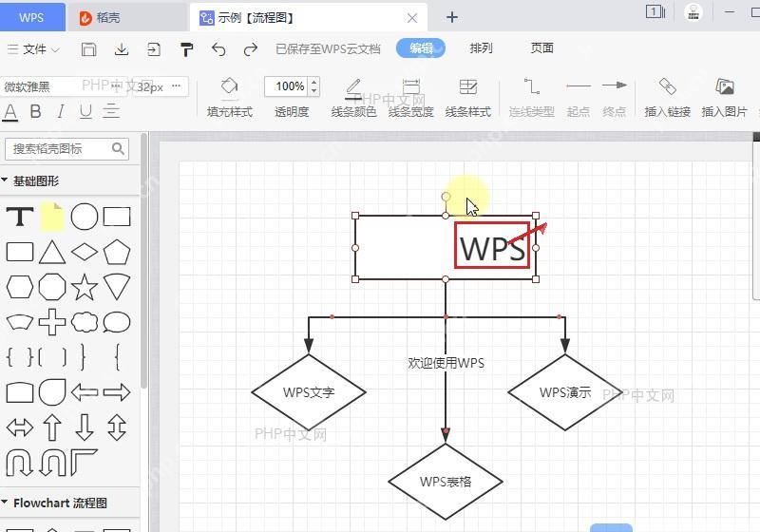
Task: Switch to the WPS home tab
Action: point(32,17)
